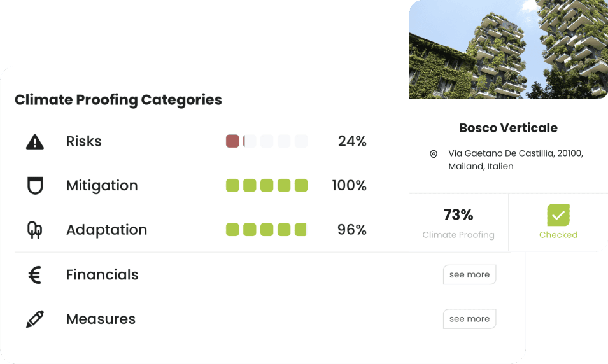608x364 pixels.
Task: Click the location pin icon by address
Action: click(x=434, y=154)
